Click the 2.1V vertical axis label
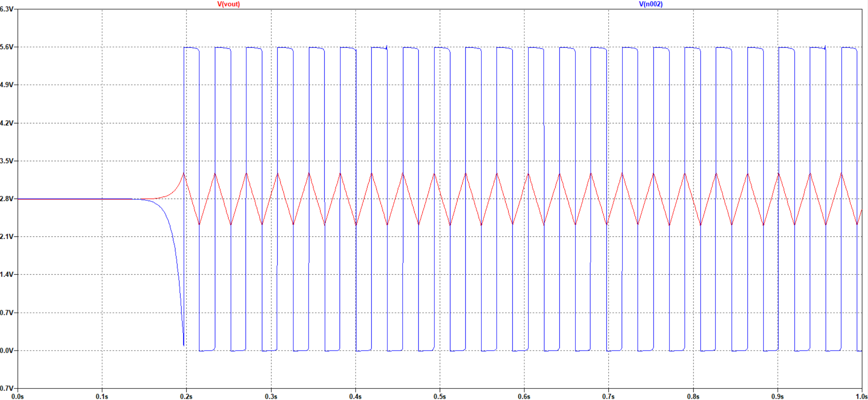Screen dimensions: 868x400 point(7,237)
